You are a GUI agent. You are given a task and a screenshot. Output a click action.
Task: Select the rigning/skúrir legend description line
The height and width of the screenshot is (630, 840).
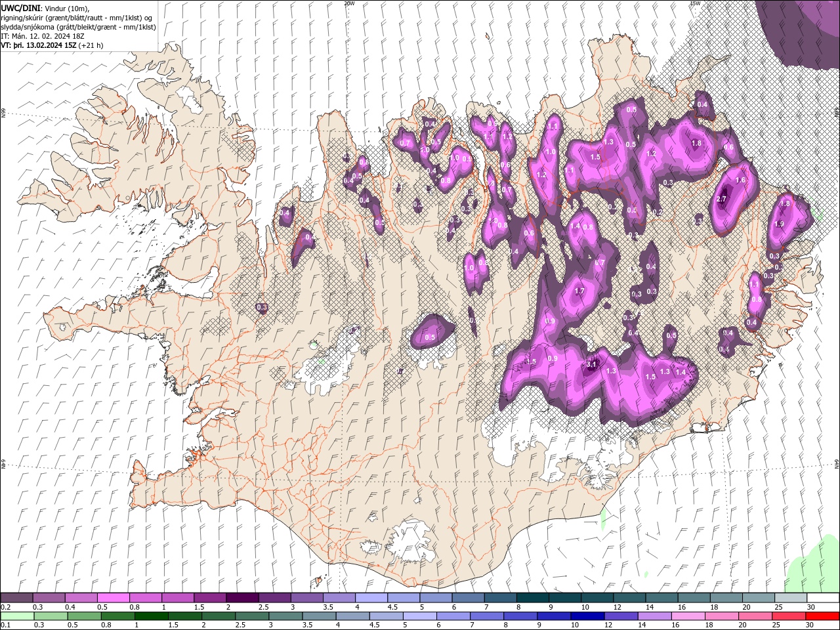77,17
